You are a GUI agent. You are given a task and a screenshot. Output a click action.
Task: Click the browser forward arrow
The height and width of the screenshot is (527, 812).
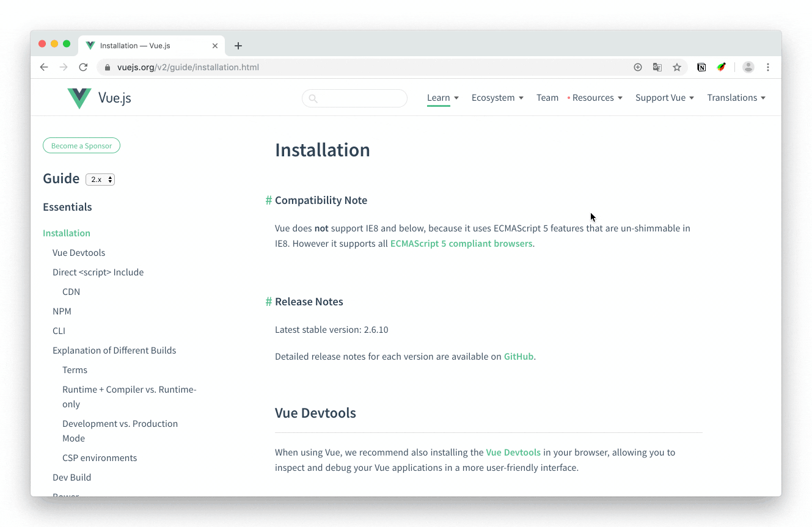click(64, 67)
